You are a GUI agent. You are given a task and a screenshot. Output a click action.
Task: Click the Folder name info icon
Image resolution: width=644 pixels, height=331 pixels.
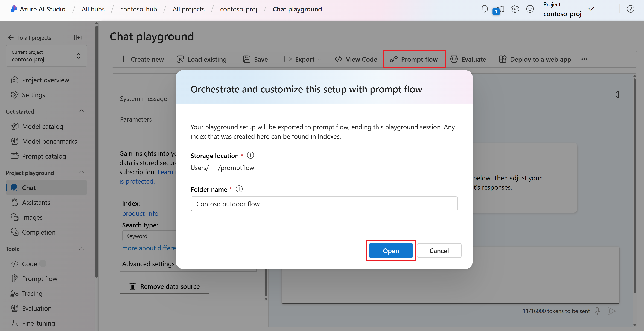point(239,189)
